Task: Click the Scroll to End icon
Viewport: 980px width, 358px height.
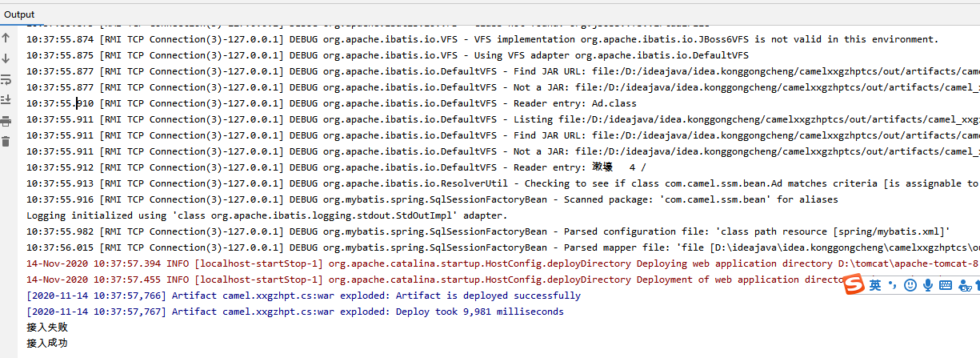Action: pyautogui.click(x=6, y=100)
